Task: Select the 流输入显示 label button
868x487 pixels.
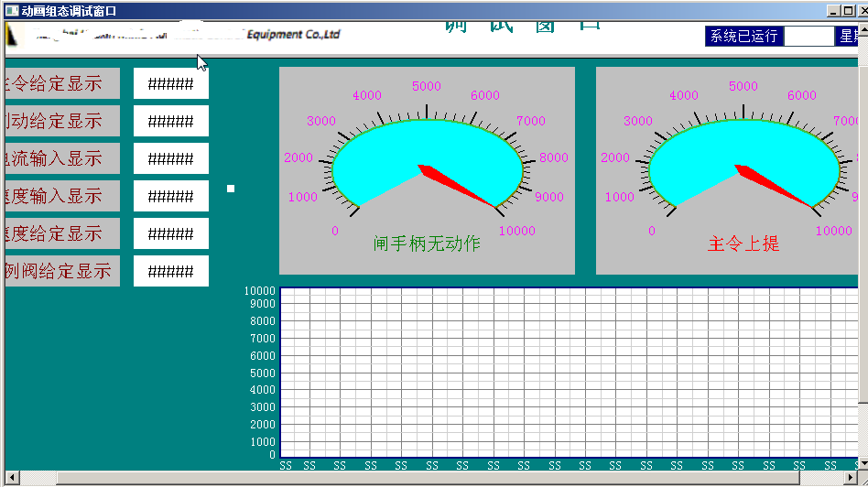Action: 60,158
